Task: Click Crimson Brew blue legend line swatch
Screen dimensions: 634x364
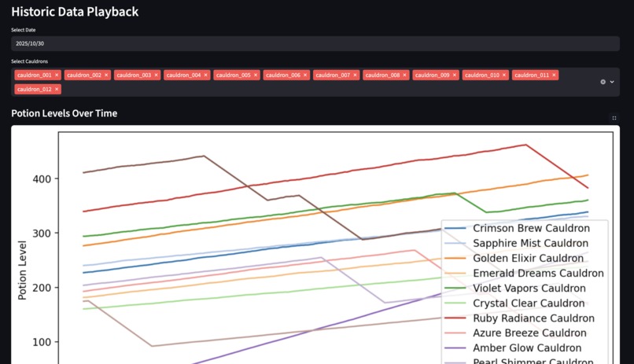Action: pyautogui.click(x=455, y=229)
